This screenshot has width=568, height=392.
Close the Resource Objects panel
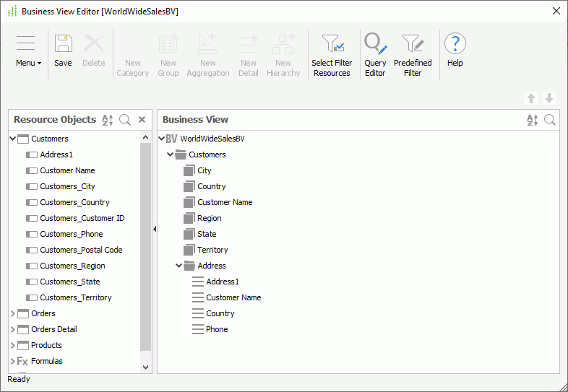[x=142, y=120]
